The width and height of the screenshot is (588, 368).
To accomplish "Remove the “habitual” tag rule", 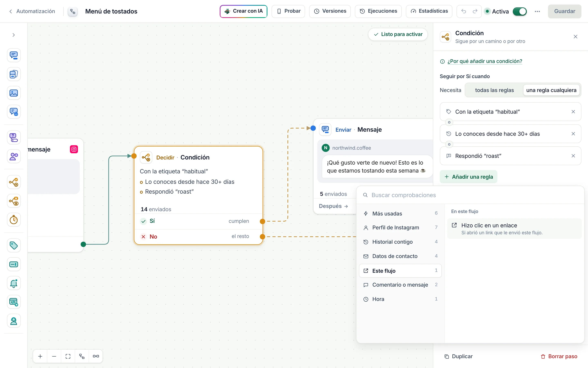I will click(573, 112).
